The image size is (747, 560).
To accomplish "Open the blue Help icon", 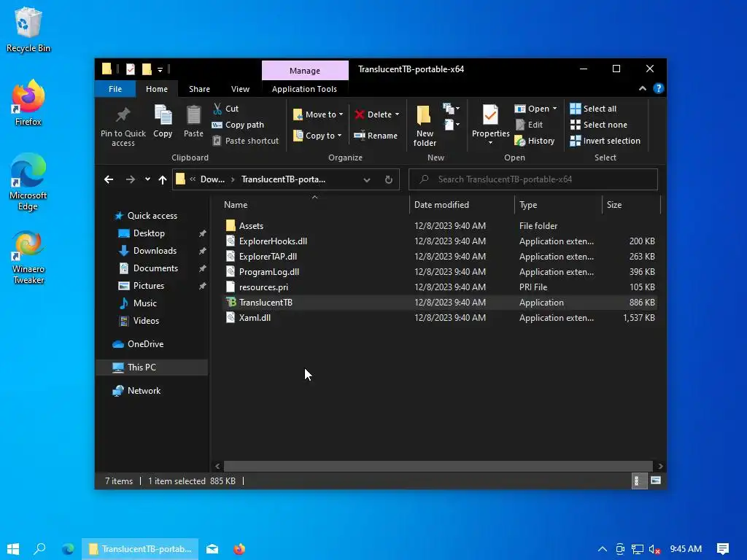I will pyautogui.click(x=659, y=88).
